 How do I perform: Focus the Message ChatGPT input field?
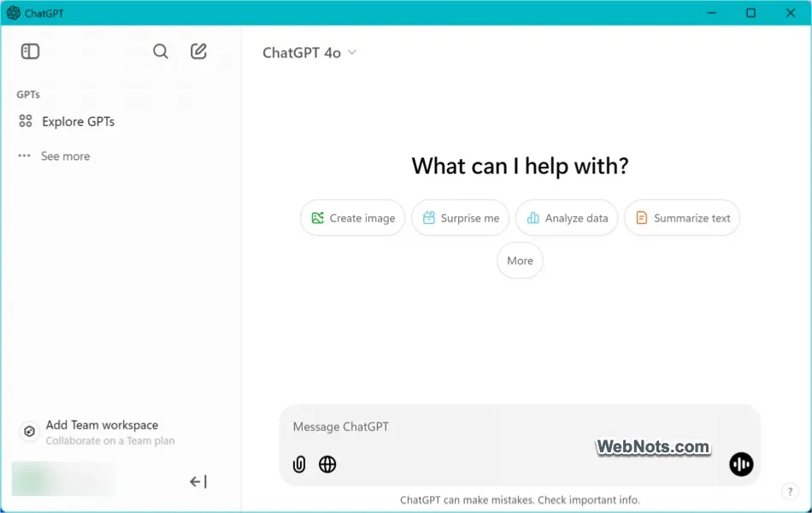520,427
